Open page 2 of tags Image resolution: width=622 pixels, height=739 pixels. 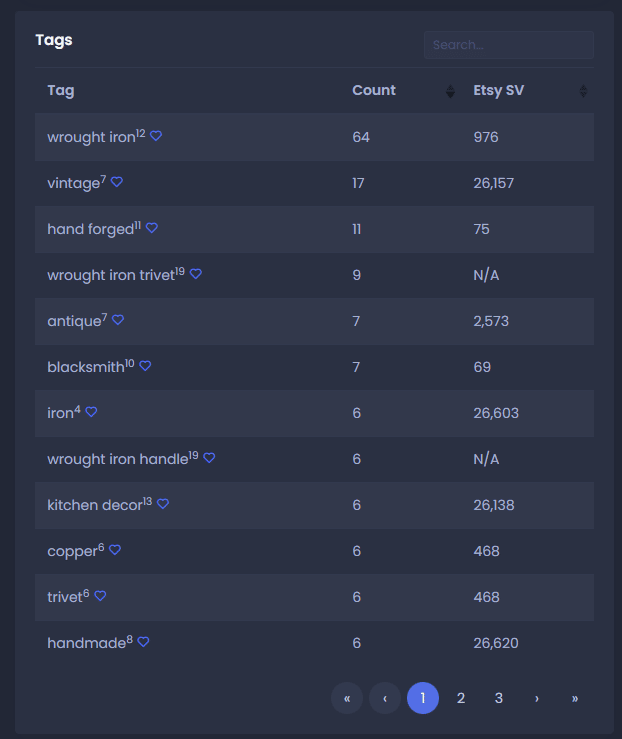(461, 698)
